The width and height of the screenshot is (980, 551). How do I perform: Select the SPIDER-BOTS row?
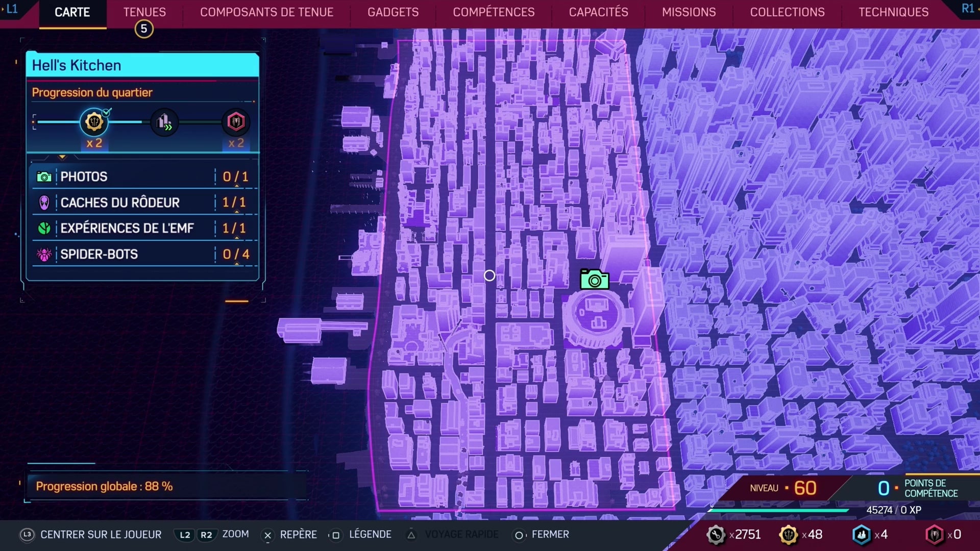pyautogui.click(x=144, y=254)
